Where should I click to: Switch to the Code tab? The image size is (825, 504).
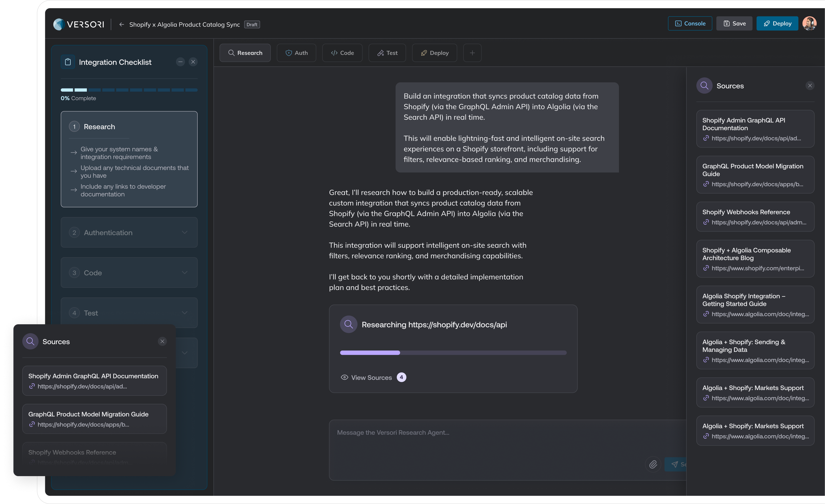coord(342,53)
